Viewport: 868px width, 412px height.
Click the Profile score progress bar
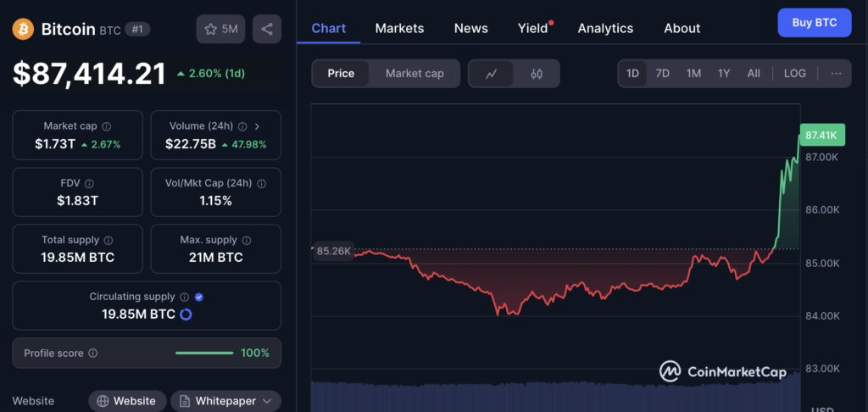pyautogui.click(x=203, y=354)
